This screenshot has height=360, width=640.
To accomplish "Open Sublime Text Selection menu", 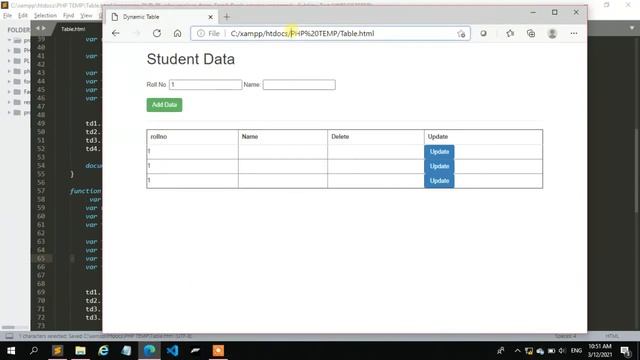I will 45,16.
